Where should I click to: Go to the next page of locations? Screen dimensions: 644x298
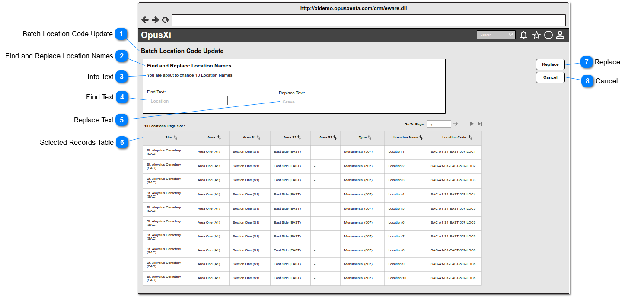pyautogui.click(x=472, y=124)
